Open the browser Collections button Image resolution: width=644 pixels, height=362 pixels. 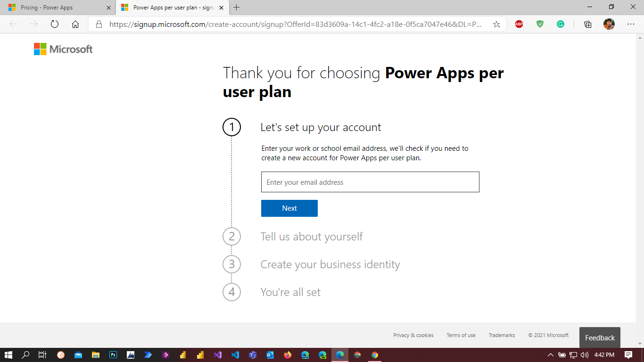point(587,25)
